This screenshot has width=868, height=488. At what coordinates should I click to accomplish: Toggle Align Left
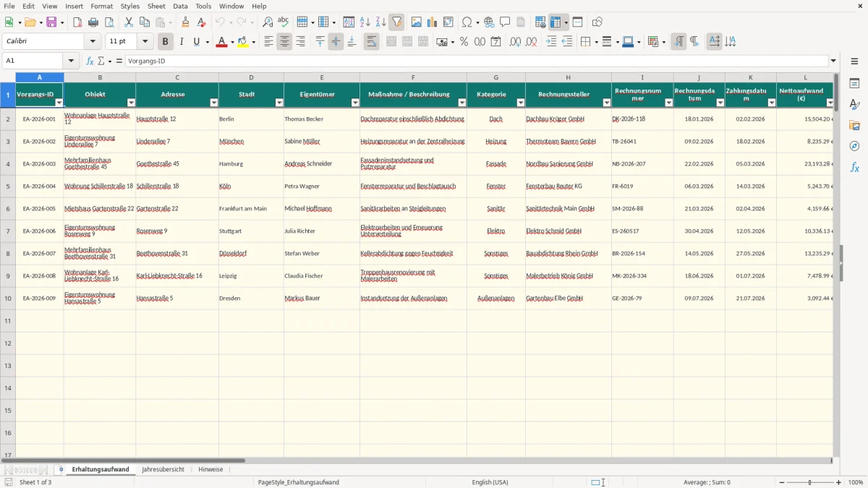[x=268, y=42]
